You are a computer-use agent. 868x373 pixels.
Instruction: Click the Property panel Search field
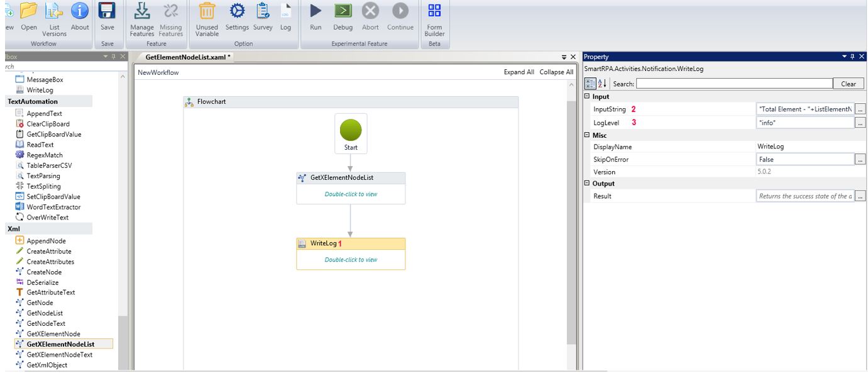pyautogui.click(x=733, y=84)
